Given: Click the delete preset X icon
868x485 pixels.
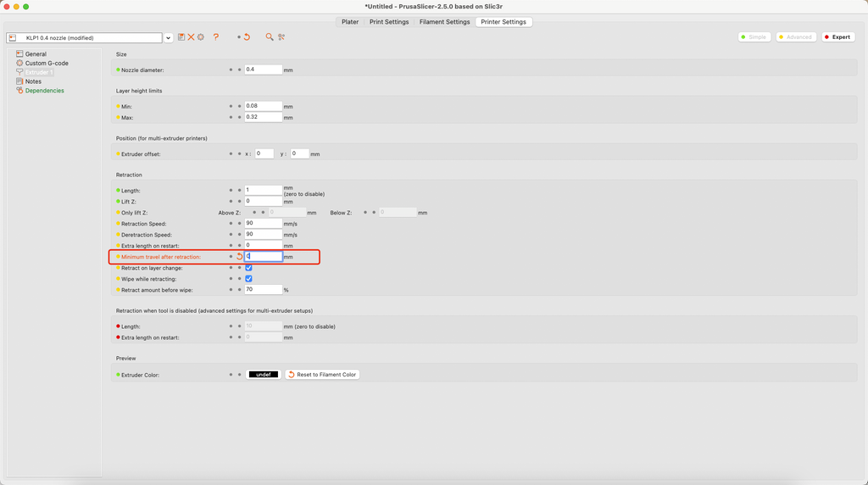Looking at the screenshot, I should [191, 37].
